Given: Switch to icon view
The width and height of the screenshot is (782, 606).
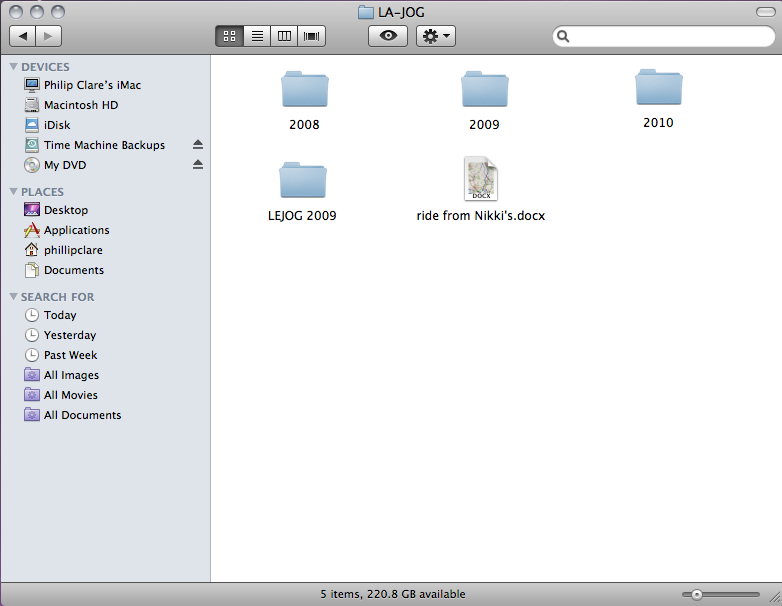Looking at the screenshot, I should pos(229,36).
